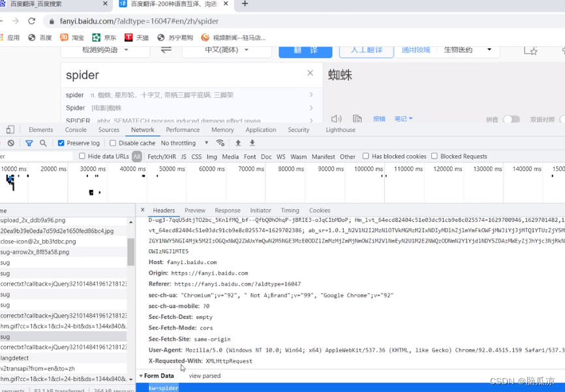The width and height of the screenshot is (565, 392).
Task: Reload the page with the refresh icon
Action: [32, 21]
